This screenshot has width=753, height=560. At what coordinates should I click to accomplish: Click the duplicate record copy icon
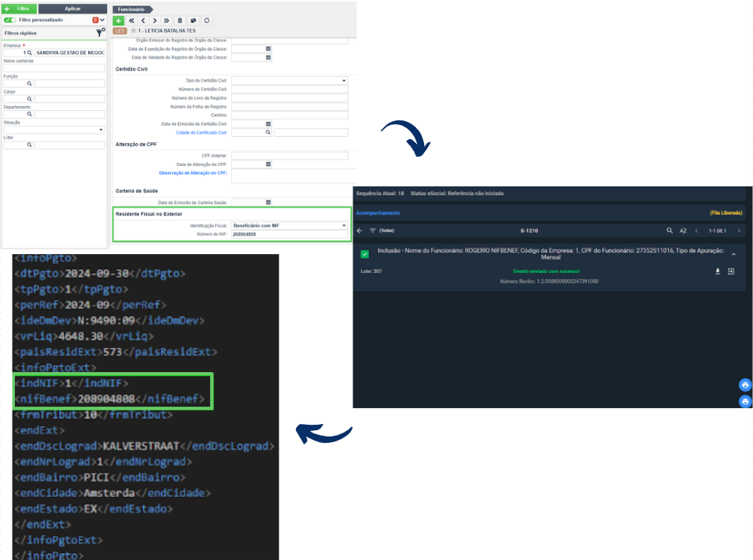193,20
